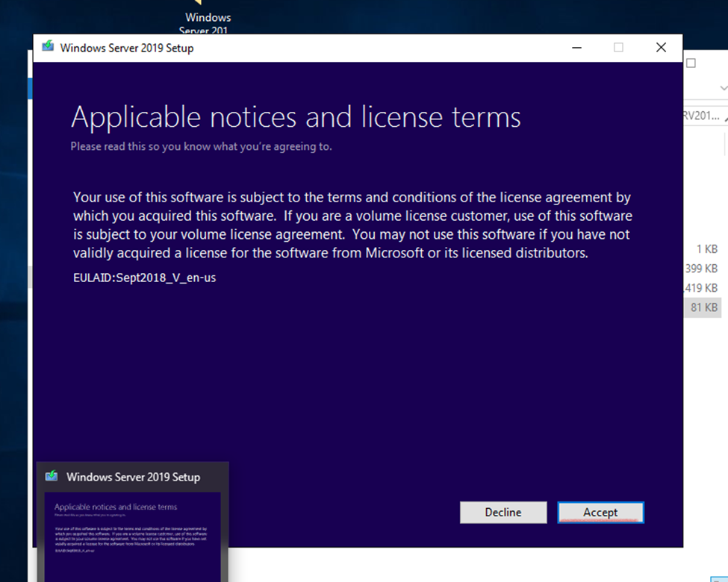The width and height of the screenshot is (728, 582).
Task: Minimize the Windows Server 2019 Setup window
Action: (x=576, y=48)
